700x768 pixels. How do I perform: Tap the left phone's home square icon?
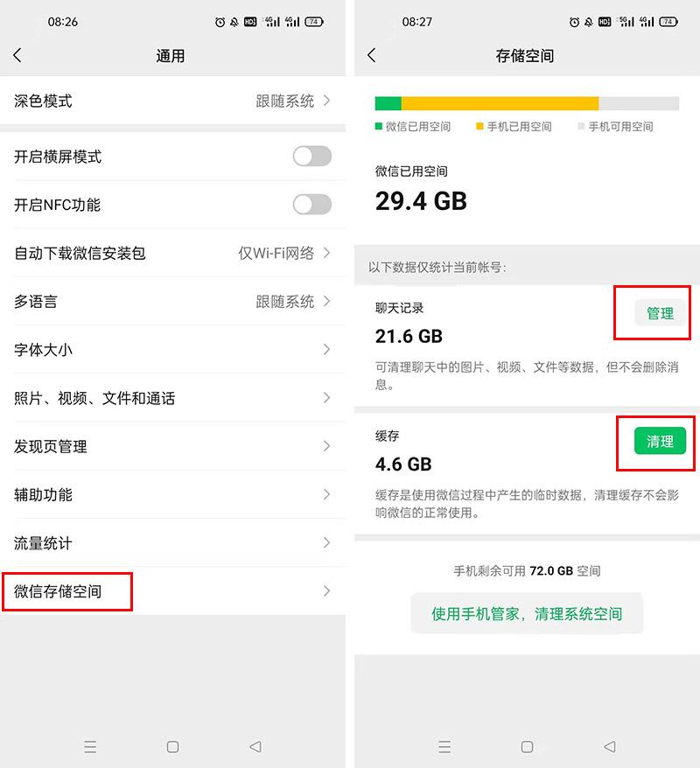tap(172, 747)
